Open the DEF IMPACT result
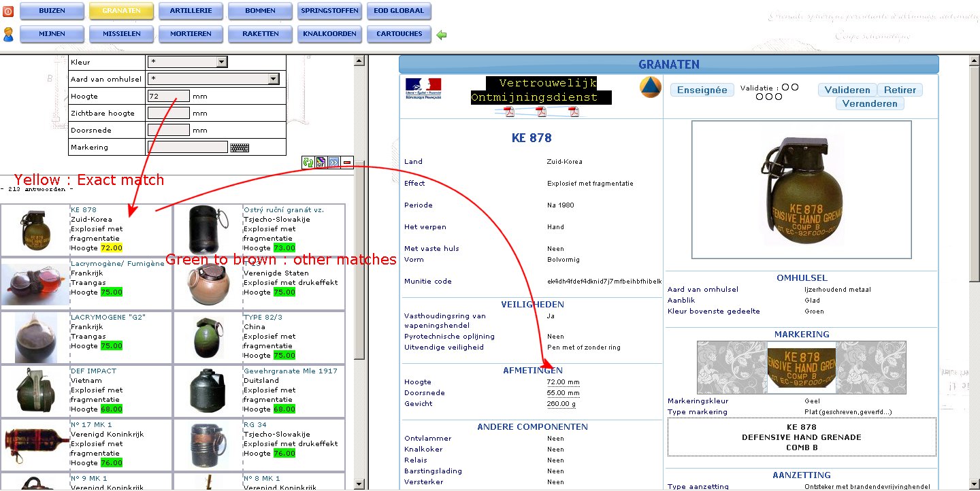 93,371
